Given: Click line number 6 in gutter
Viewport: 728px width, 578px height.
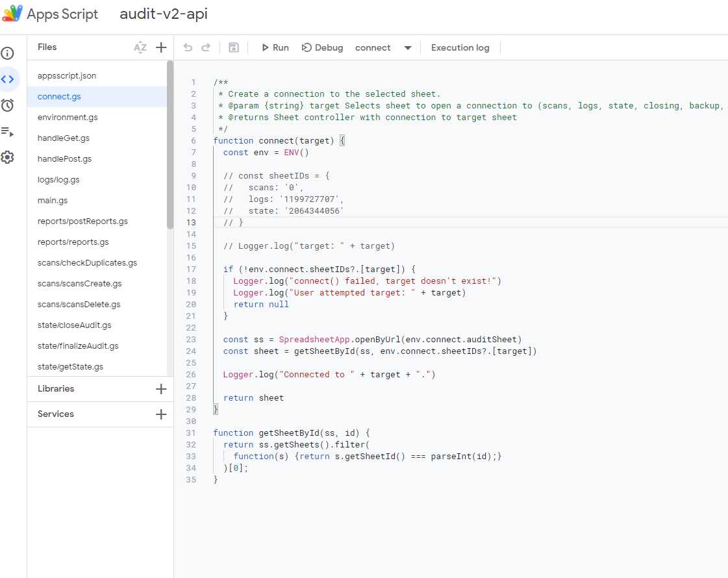Looking at the screenshot, I should [193, 141].
